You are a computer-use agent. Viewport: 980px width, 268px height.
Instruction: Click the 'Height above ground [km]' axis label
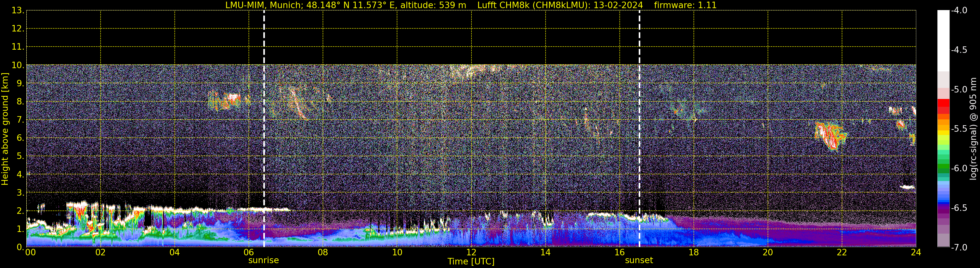pyautogui.click(x=5, y=129)
